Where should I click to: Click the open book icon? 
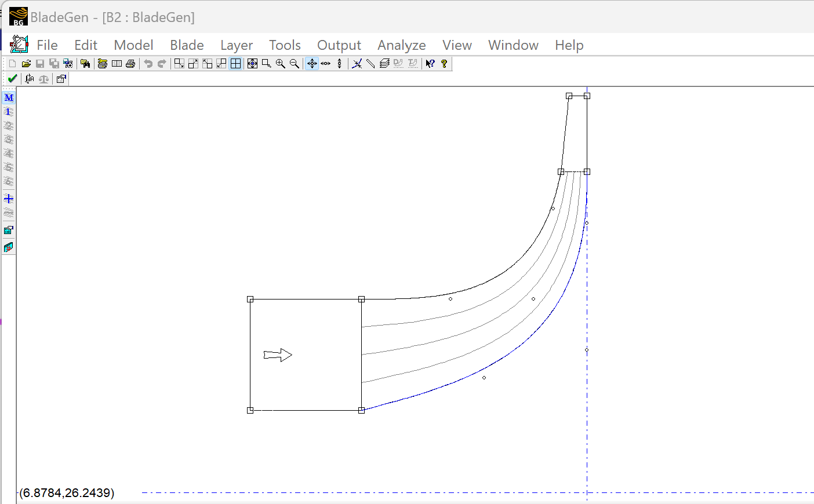coord(117,64)
